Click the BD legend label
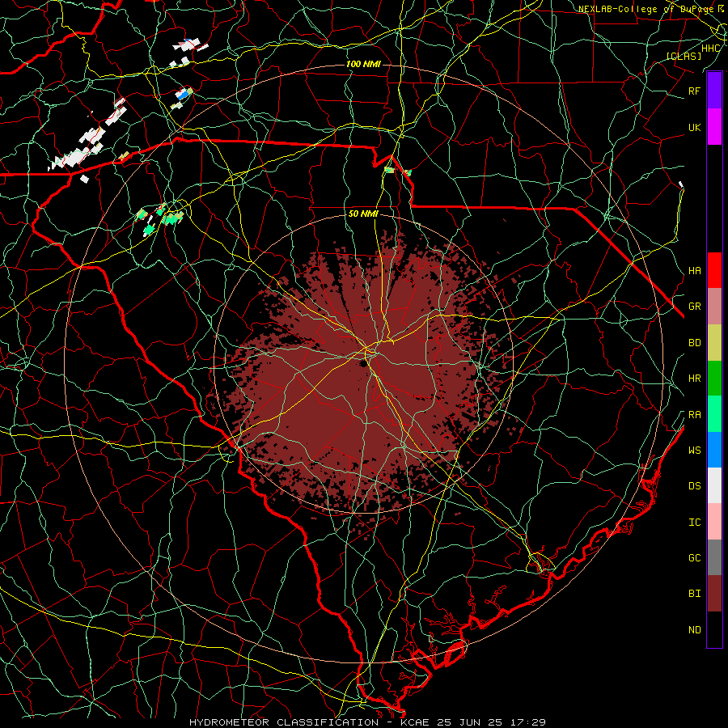The width and height of the screenshot is (728, 728). 694,343
